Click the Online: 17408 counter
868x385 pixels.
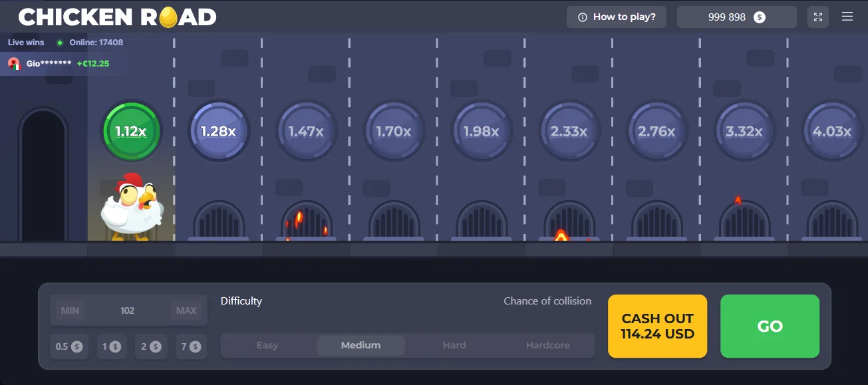pos(96,43)
